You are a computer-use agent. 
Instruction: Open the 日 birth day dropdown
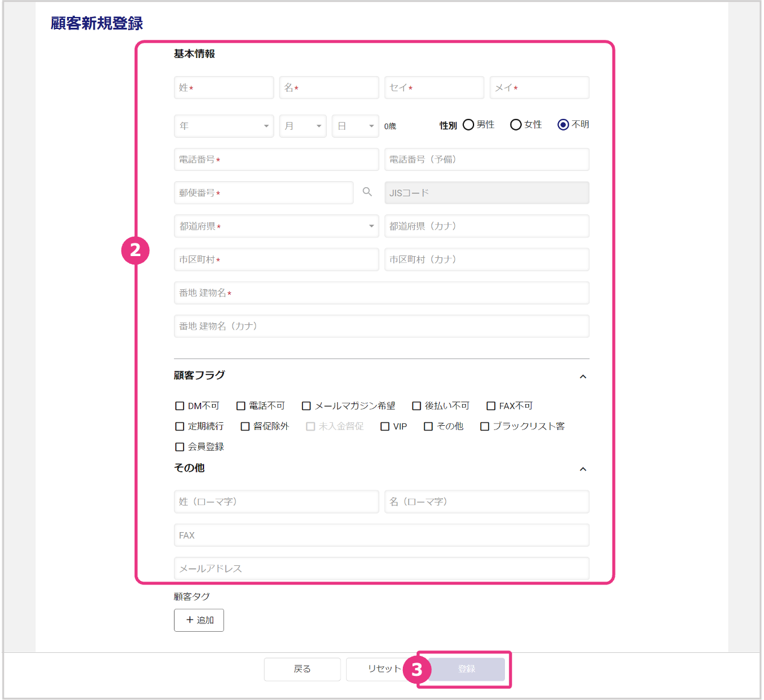tap(355, 126)
